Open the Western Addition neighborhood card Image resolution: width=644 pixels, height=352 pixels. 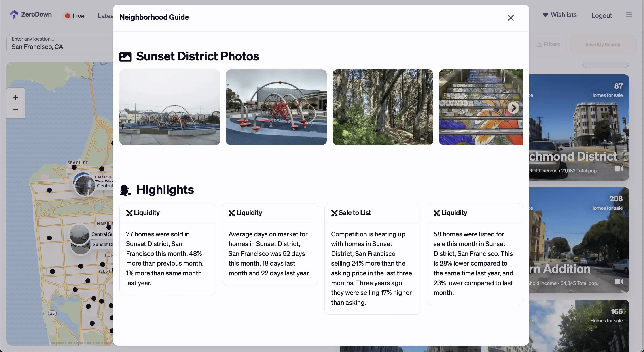coord(579,240)
